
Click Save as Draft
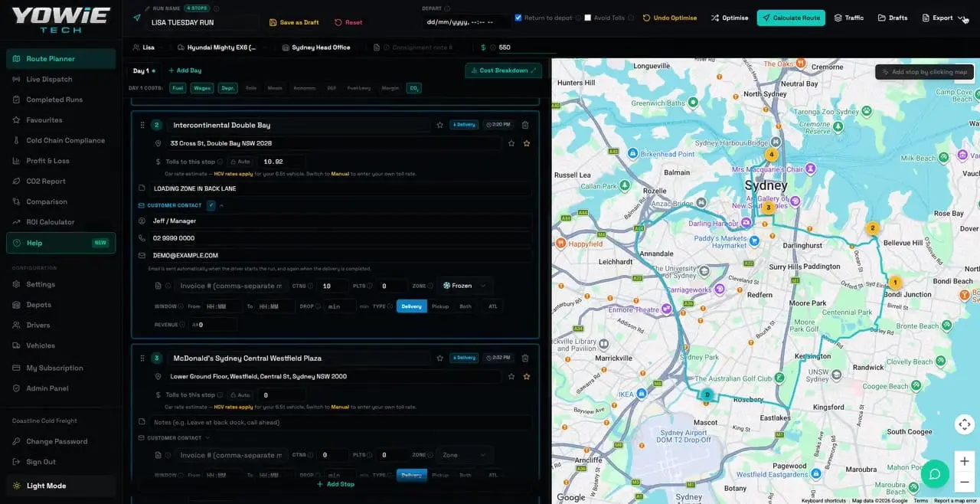pyautogui.click(x=293, y=22)
